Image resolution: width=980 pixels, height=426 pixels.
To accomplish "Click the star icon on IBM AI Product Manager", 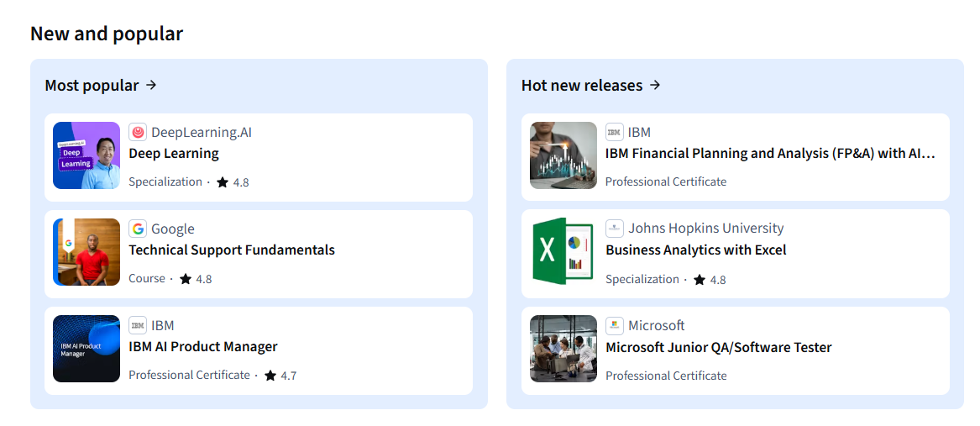I will (x=270, y=376).
